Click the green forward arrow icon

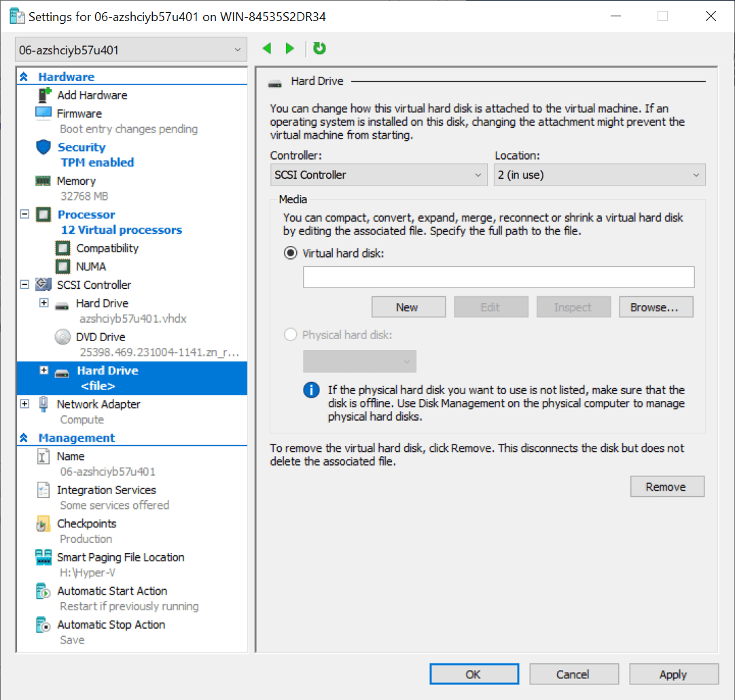(x=289, y=48)
